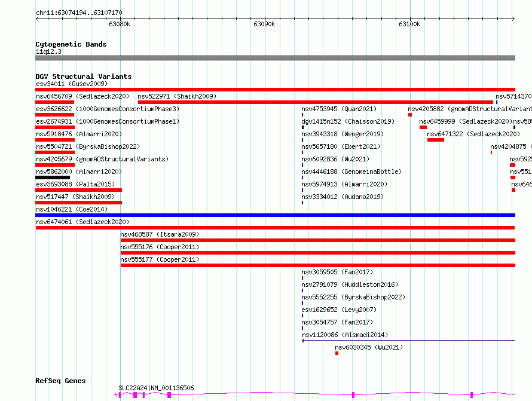Open nsv5657180 (Ebert2021) variant
This screenshot has height=401, width=532.
click(341, 146)
